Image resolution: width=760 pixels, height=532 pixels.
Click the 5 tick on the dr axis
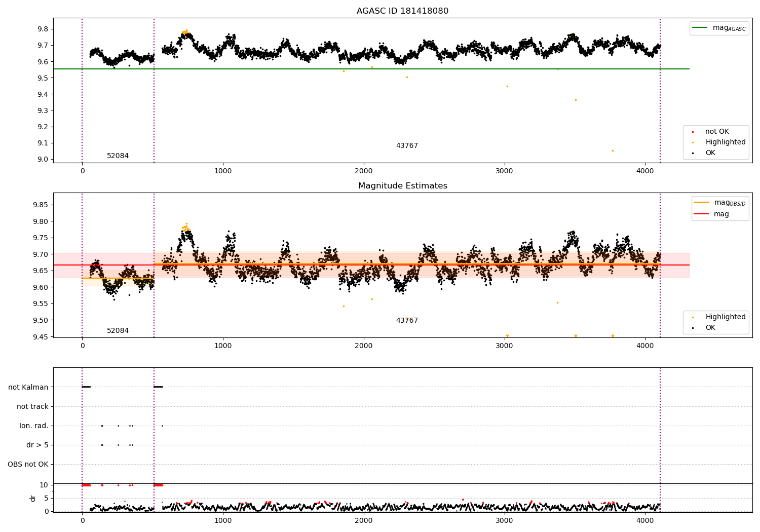tap(46, 499)
